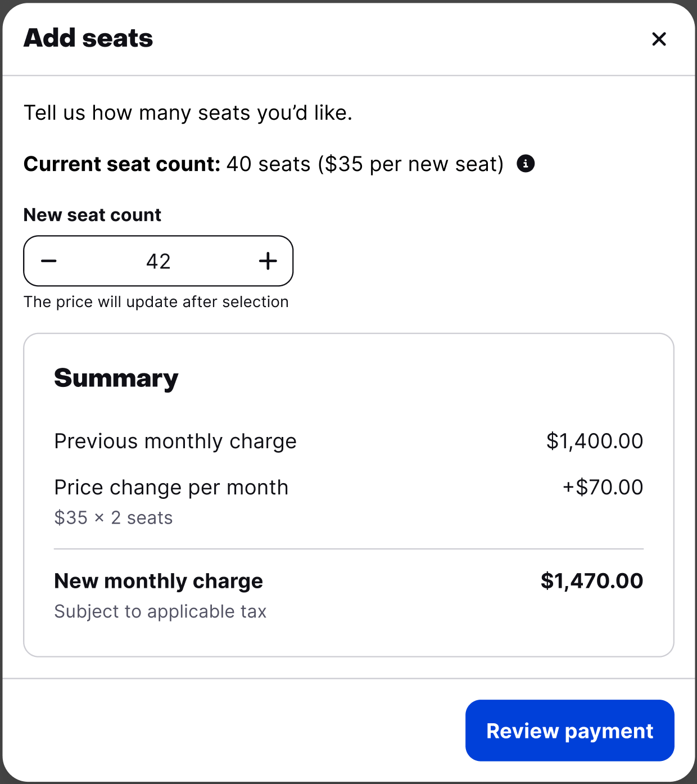Decrease seat count with the minus icon
The image size is (697, 784).
pos(49,261)
